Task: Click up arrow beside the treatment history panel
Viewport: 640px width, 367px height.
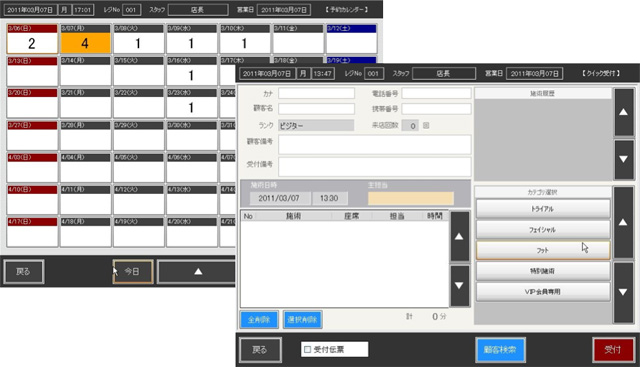Action: (624, 112)
